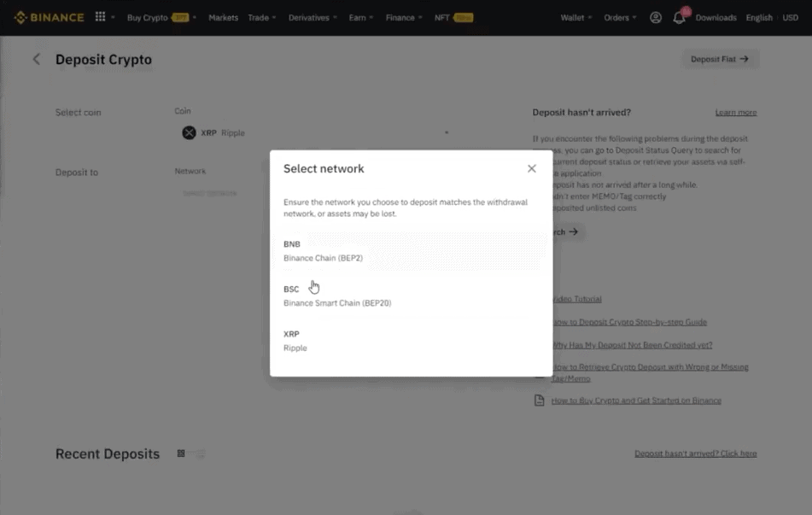Change language from English
The image size is (812, 515).
pyautogui.click(x=759, y=18)
